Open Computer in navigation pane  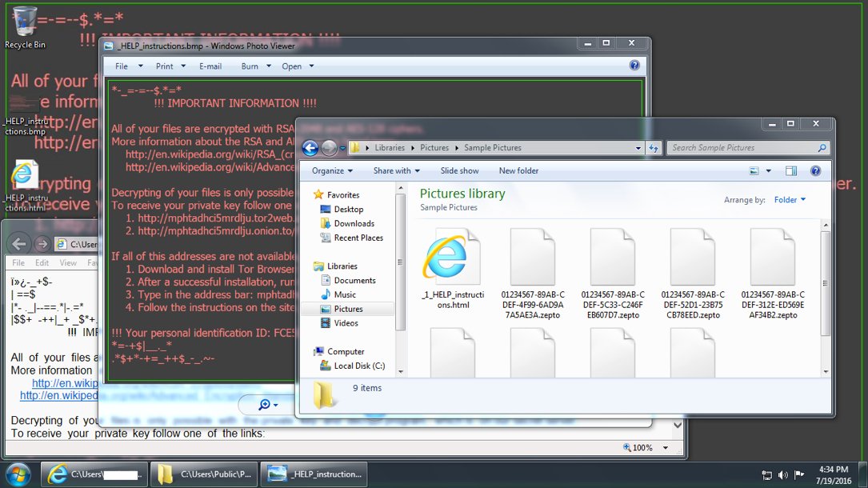[338, 351]
